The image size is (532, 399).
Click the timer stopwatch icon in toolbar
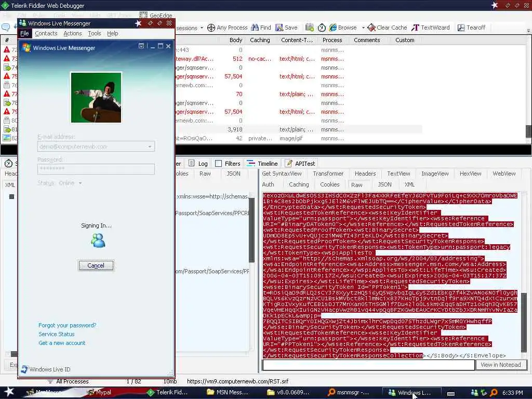tap(322, 28)
